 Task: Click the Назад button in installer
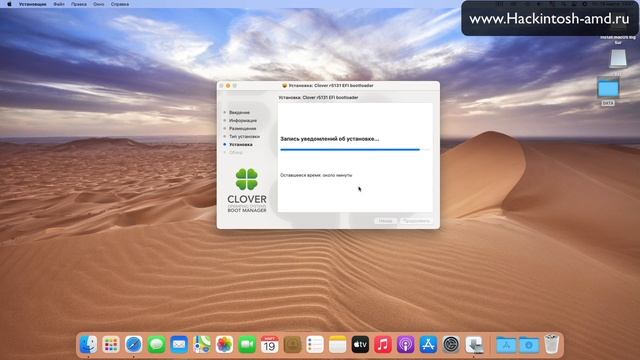(385, 221)
